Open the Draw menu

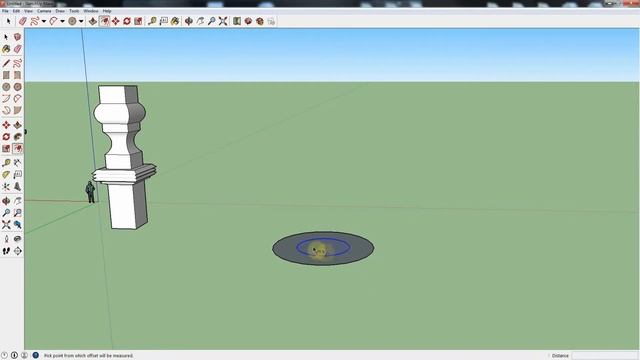coord(60,11)
